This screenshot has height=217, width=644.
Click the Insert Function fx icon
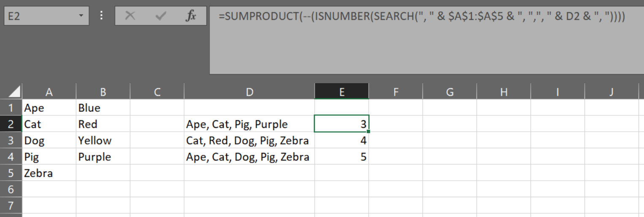click(x=191, y=16)
